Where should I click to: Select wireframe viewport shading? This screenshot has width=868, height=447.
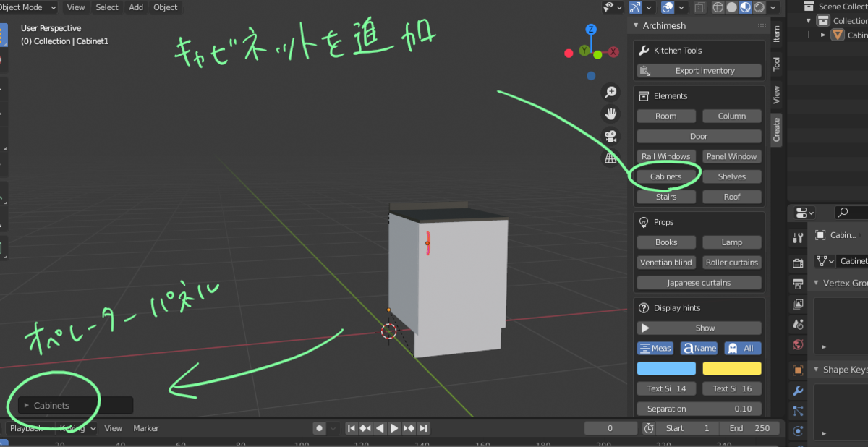coord(718,7)
